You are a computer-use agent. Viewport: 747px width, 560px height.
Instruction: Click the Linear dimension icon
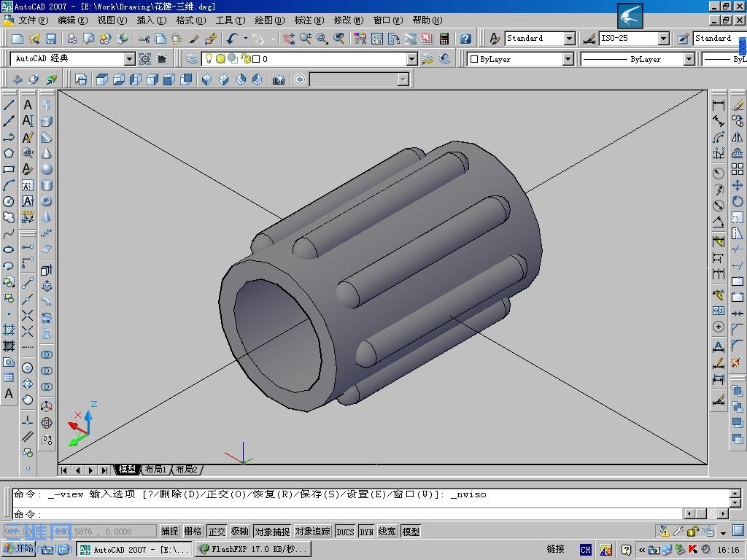(719, 105)
